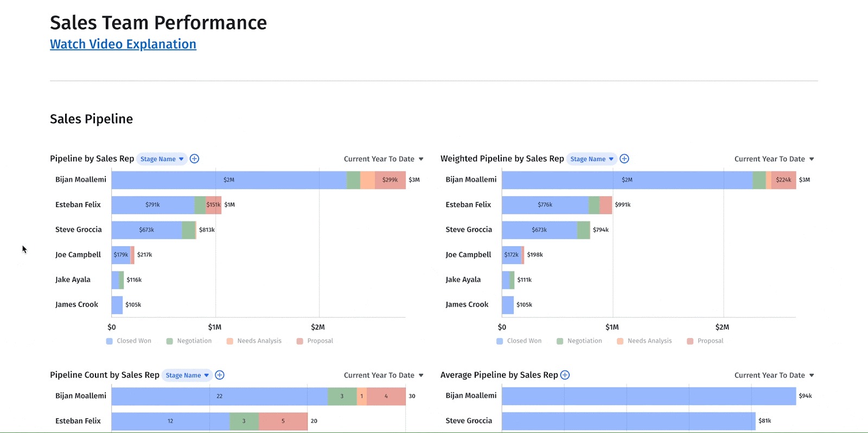The width and height of the screenshot is (868, 433).
Task: Open Current Year To Date dropdown on Weighted Pipeline chart
Action: tap(774, 158)
